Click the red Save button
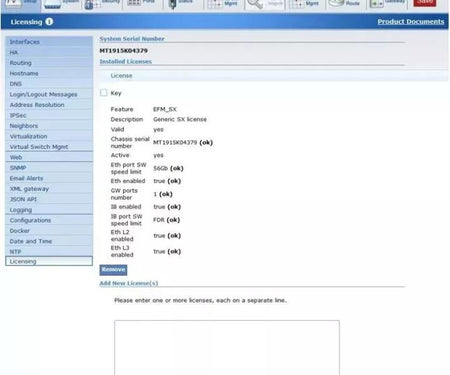This screenshot has height=375, width=450. click(x=425, y=3)
